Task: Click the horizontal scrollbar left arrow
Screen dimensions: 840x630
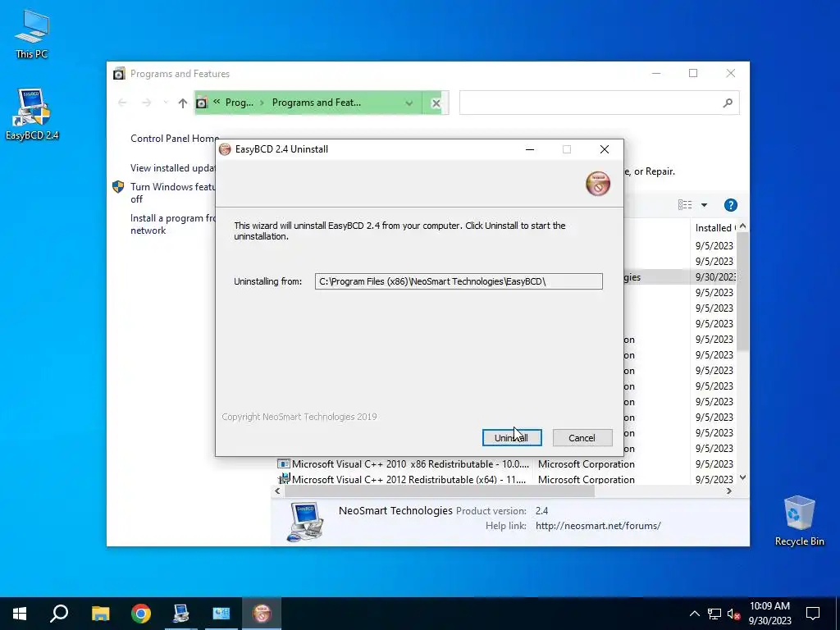Action: [277, 491]
